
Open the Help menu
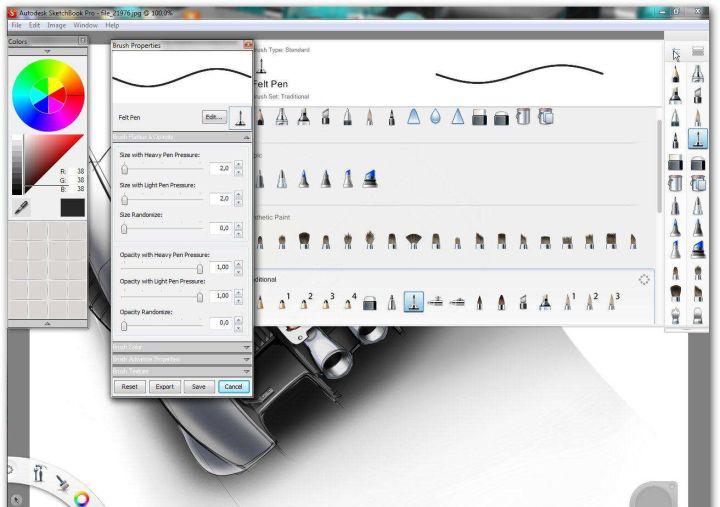click(x=112, y=25)
